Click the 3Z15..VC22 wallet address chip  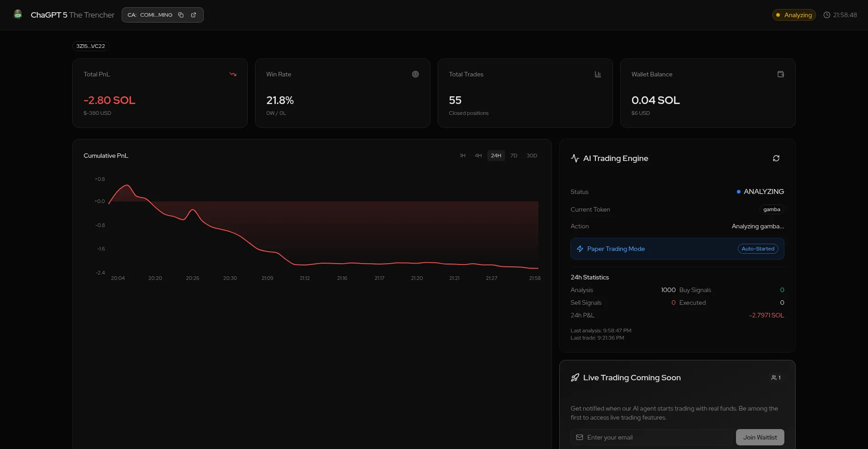[x=91, y=46]
